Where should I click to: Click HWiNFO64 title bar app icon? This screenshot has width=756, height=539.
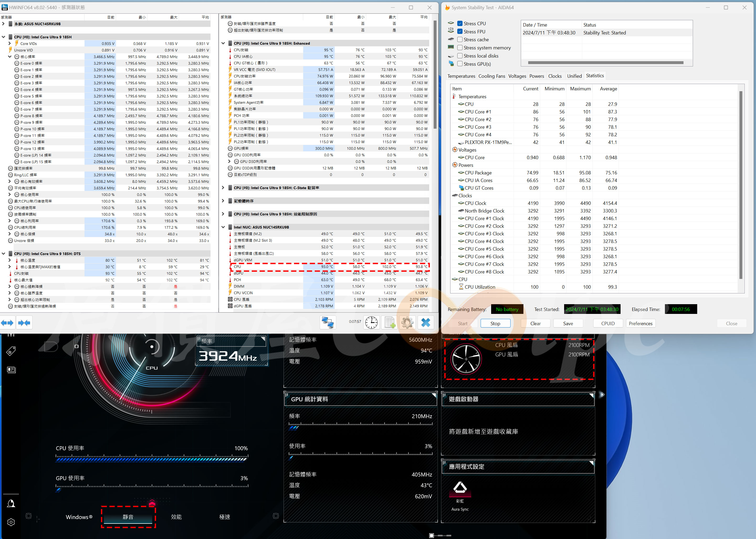click(x=4, y=7)
